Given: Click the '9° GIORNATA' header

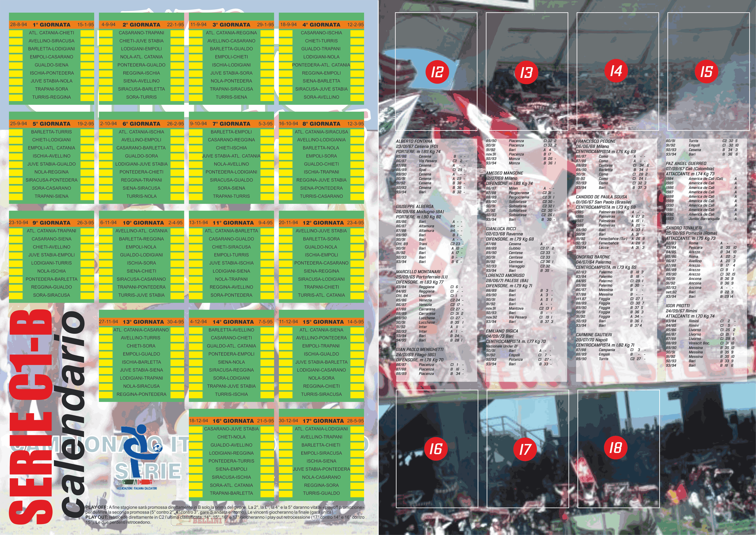Looking at the screenshot, I should (x=51, y=223).
